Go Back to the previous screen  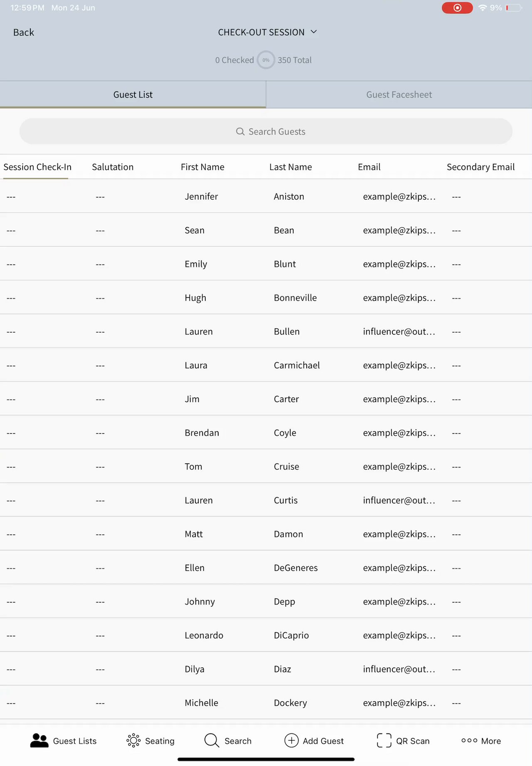[24, 32]
